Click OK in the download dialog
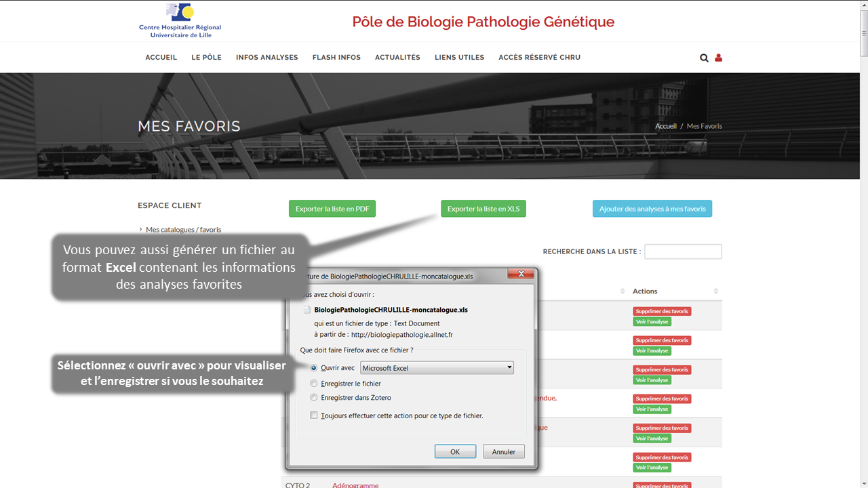The width and height of the screenshot is (868, 488). (455, 452)
